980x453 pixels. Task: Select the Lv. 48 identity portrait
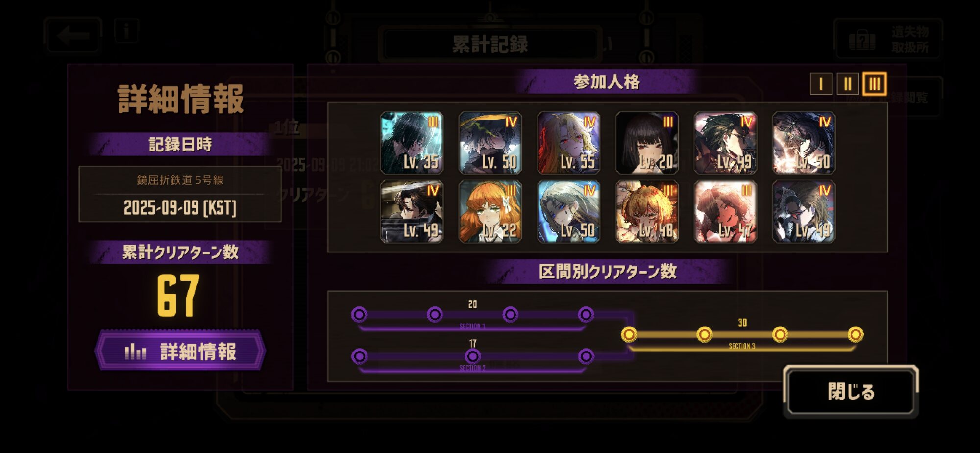click(x=647, y=211)
